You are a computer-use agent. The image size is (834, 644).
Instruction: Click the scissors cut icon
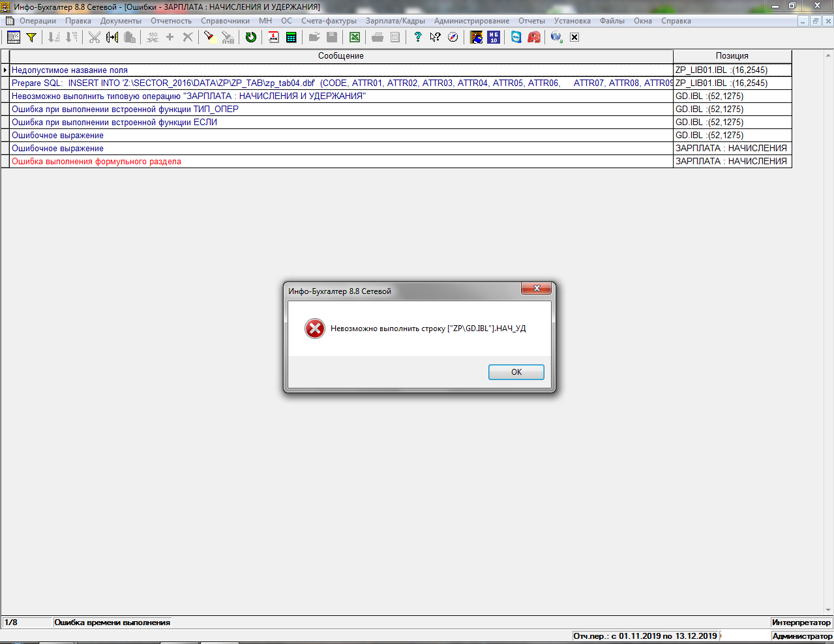[95, 37]
